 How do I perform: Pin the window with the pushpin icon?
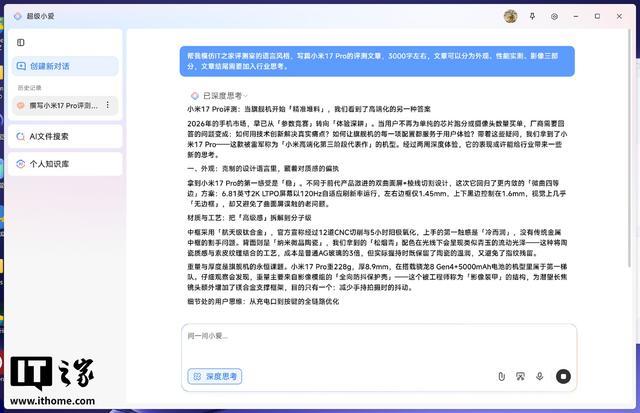(532, 16)
